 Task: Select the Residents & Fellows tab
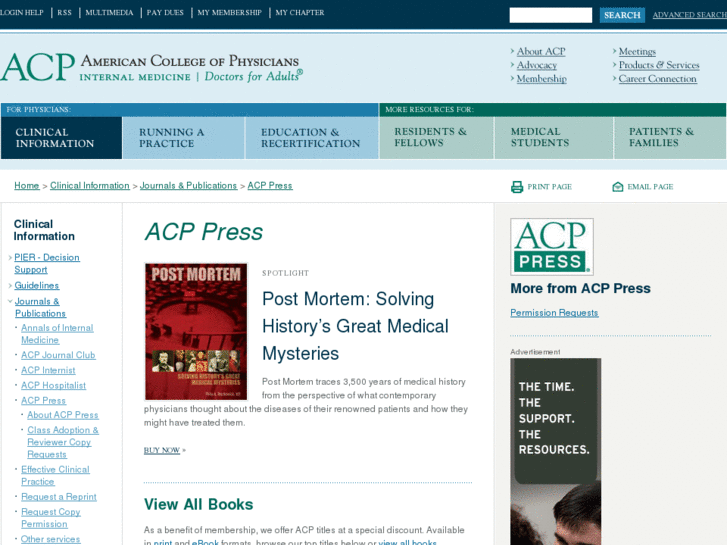click(x=436, y=138)
